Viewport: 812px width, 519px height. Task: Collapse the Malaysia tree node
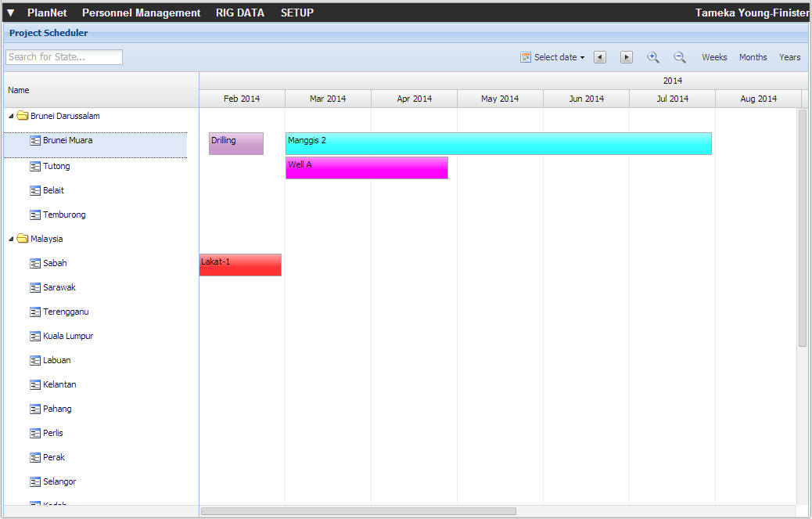point(11,239)
